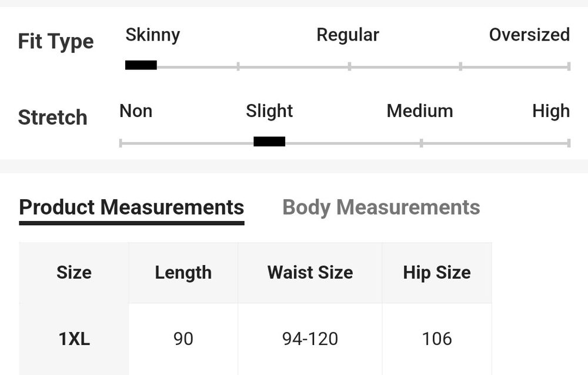The width and height of the screenshot is (588, 375).
Task: Click the Non stretch label
Action: (x=136, y=111)
